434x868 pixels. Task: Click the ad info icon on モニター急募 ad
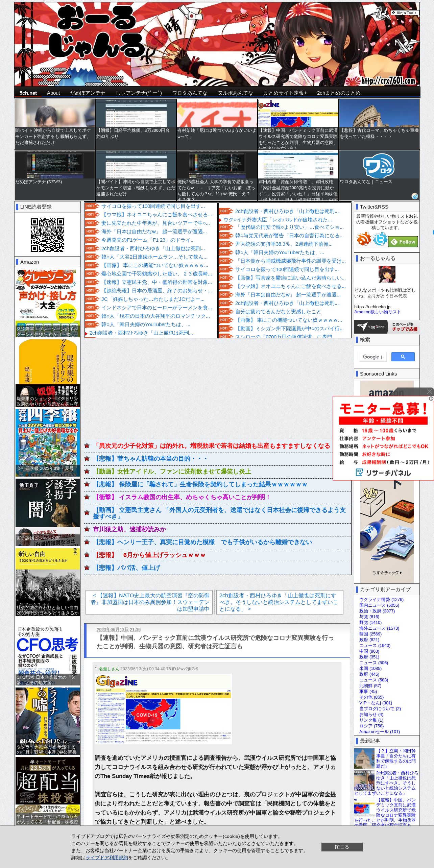coord(431,399)
